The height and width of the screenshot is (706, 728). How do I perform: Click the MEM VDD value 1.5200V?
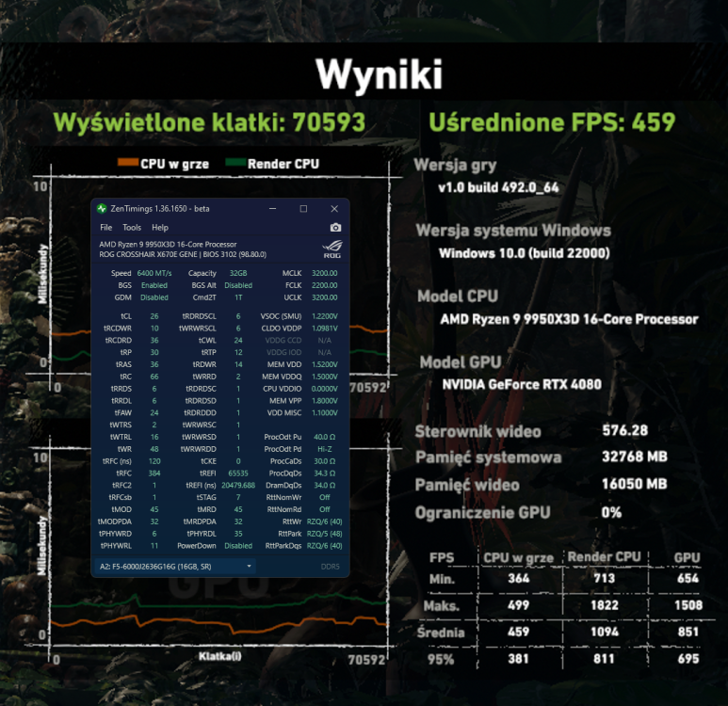click(325, 364)
